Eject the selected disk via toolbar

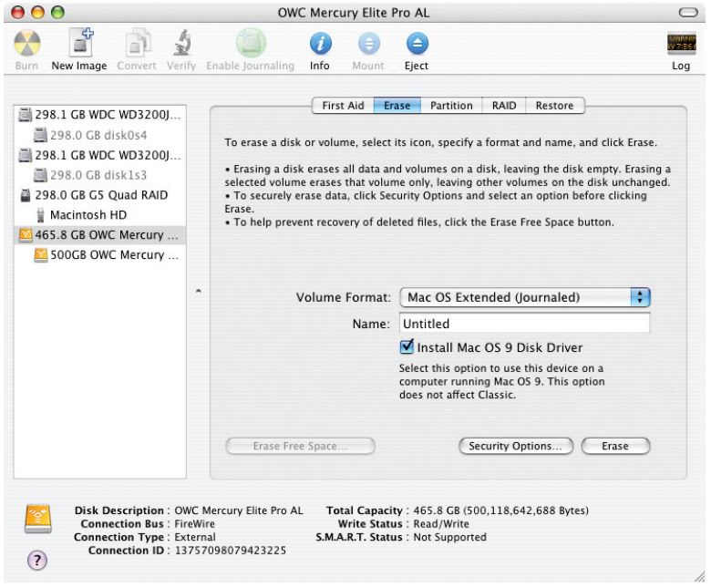pyautogui.click(x=417, y=44)
